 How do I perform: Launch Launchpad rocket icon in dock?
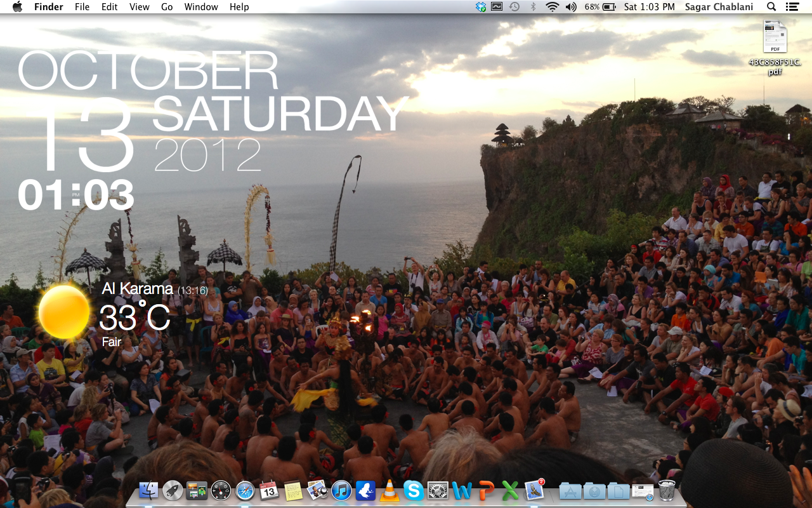click(173, 490)
